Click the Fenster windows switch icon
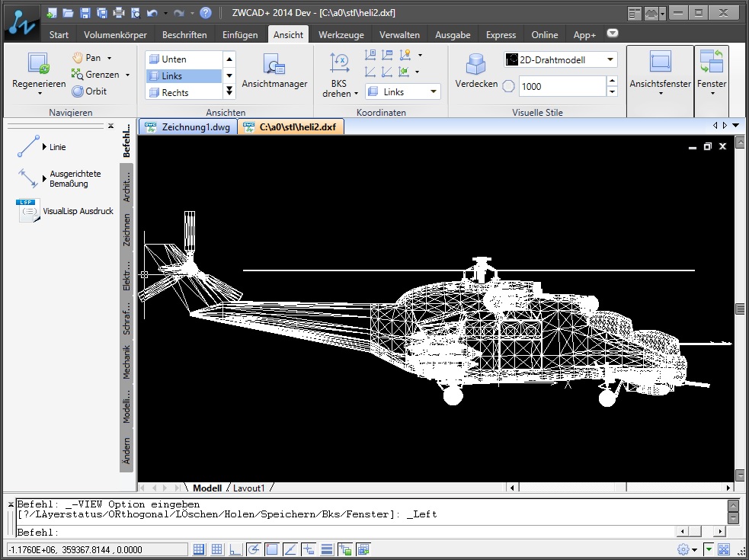The image size is (749, 560). tap(712, 62)
